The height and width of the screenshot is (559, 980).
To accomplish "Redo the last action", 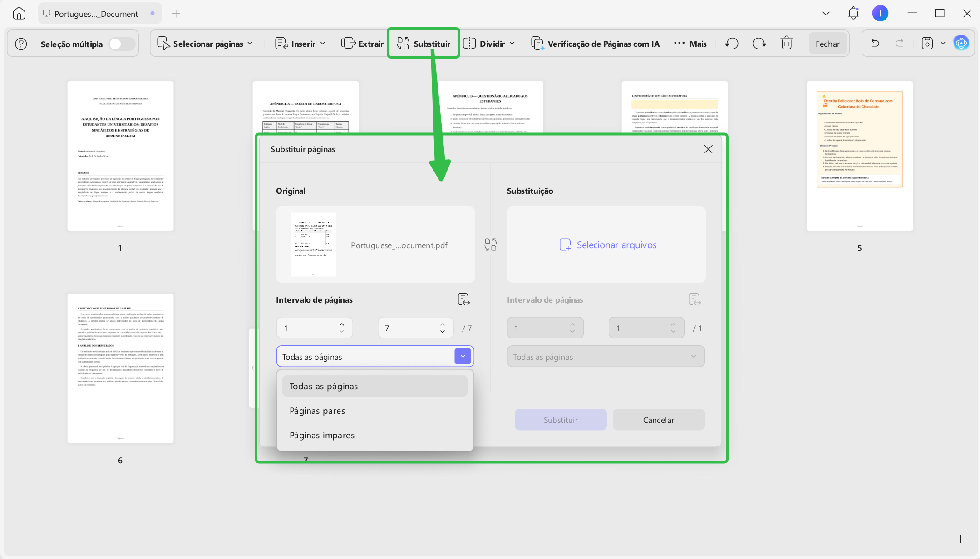I will (x=899, y=44).
